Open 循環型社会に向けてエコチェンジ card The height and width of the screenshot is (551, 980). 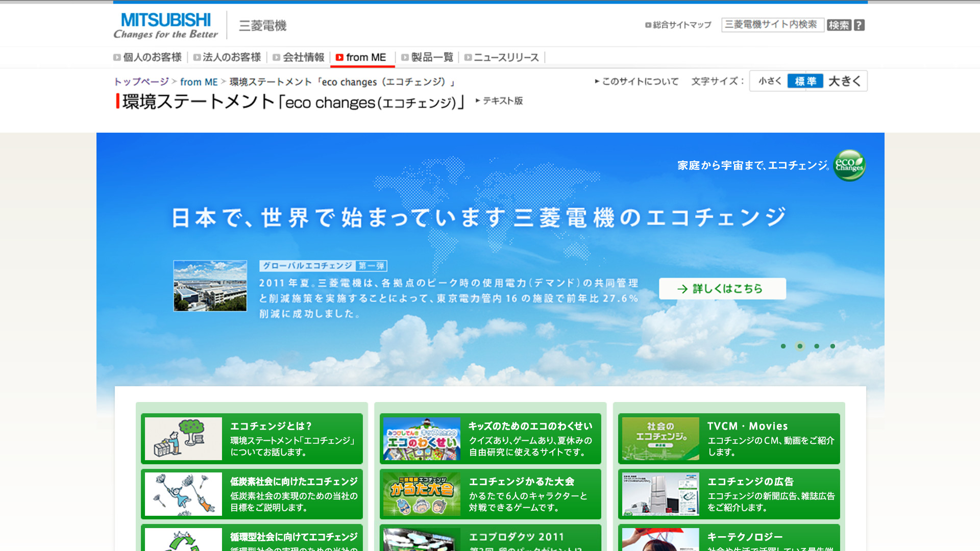click(x=252, y=538)
